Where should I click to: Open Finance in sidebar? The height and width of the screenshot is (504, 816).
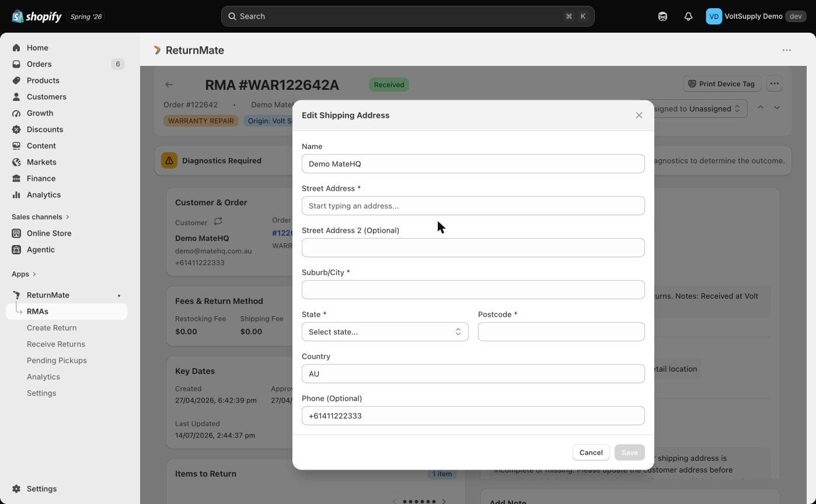click(41, 178)
